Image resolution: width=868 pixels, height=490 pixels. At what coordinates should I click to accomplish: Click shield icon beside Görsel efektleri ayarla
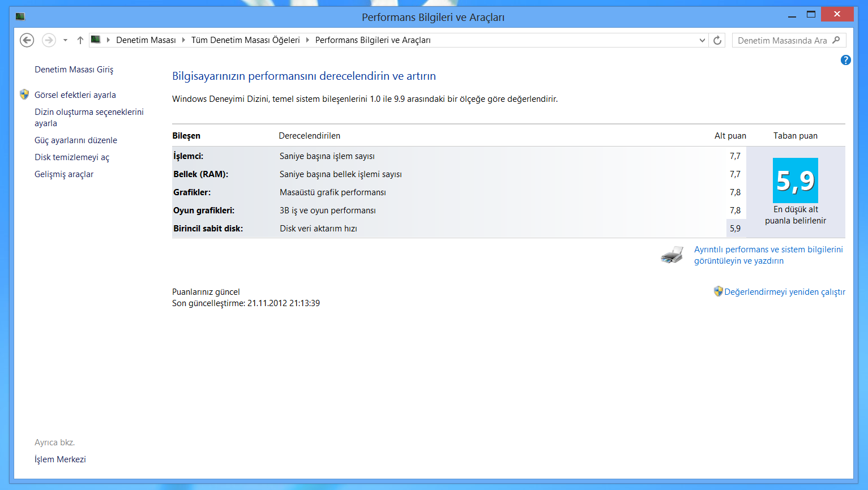(x=24, y=94)
